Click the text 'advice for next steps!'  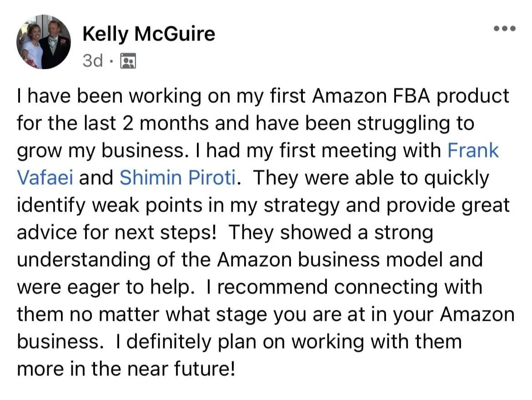point(117,232)
